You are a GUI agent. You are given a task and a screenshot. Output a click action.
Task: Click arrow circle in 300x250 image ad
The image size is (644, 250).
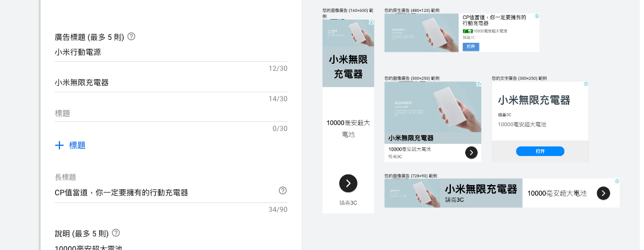471,152
